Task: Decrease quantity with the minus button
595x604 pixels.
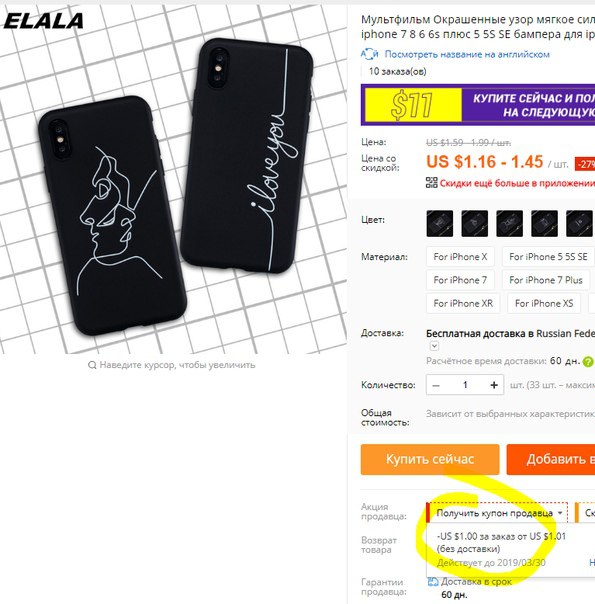Action: point(436,385)
